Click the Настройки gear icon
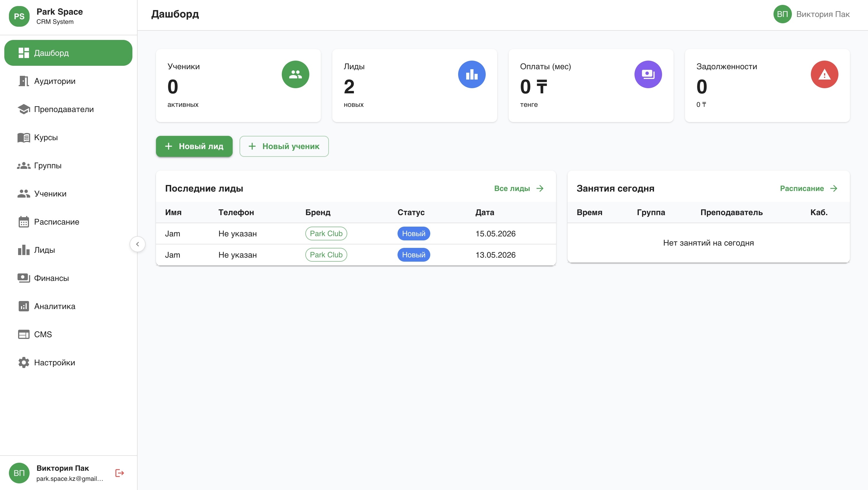 pos(24,362)
